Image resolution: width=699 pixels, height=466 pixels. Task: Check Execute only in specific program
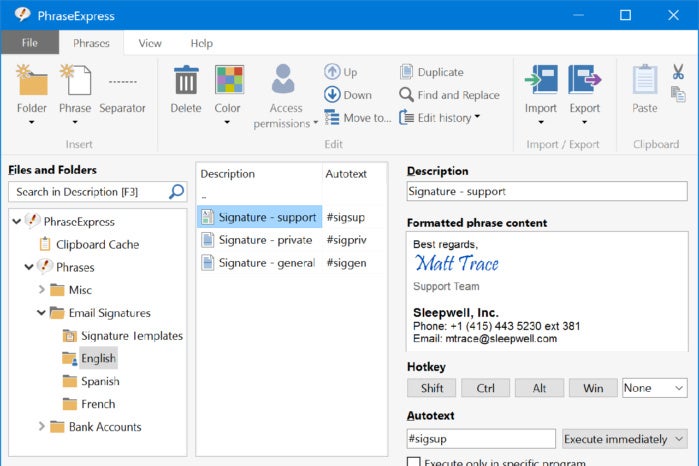[414, 462]
